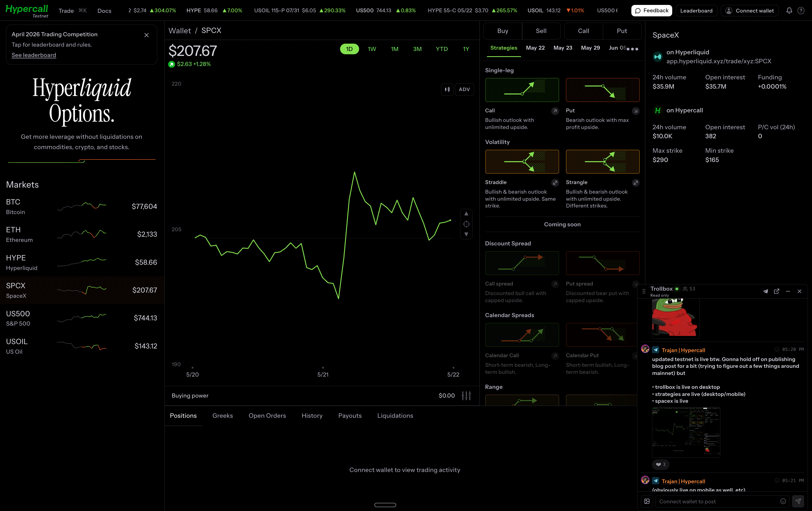Click the chart scale up arrow
This screenshot has width=812, height=511.
pos(466,214)
